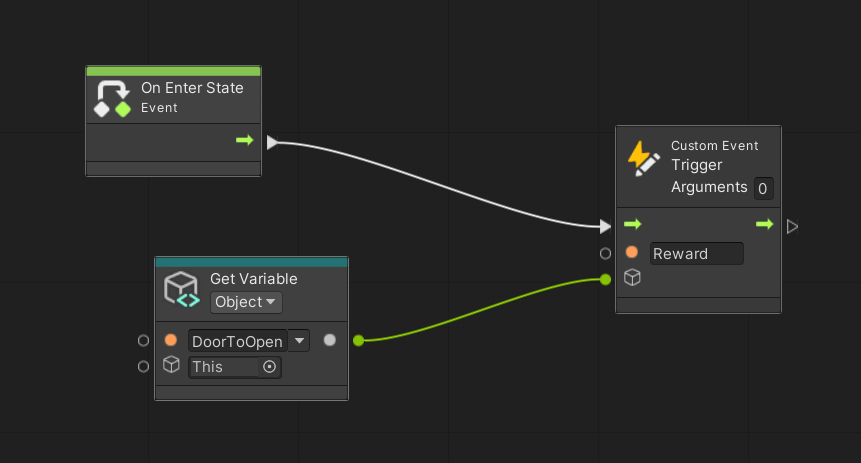Click the orange string icon beside DoorToOpen

tap(171, 341)
